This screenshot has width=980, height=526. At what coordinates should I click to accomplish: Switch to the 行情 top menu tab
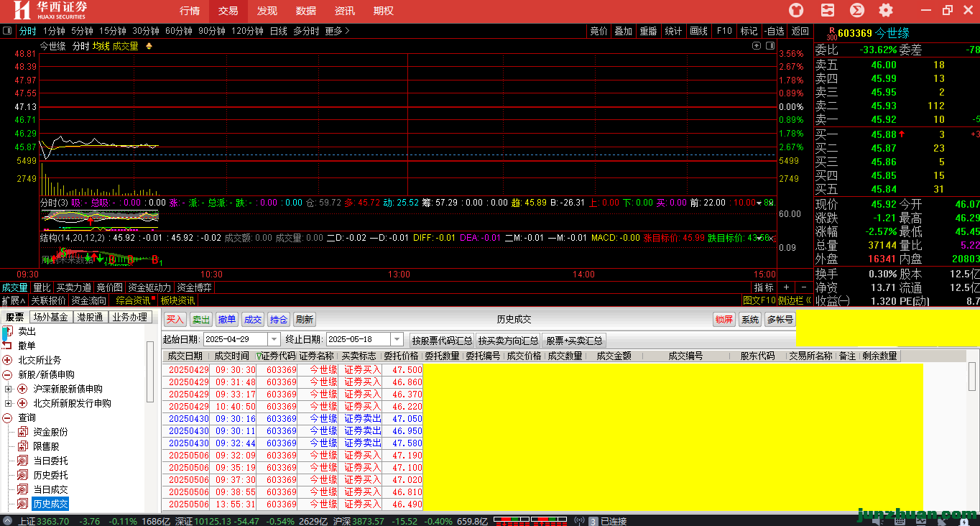(190, 11)
